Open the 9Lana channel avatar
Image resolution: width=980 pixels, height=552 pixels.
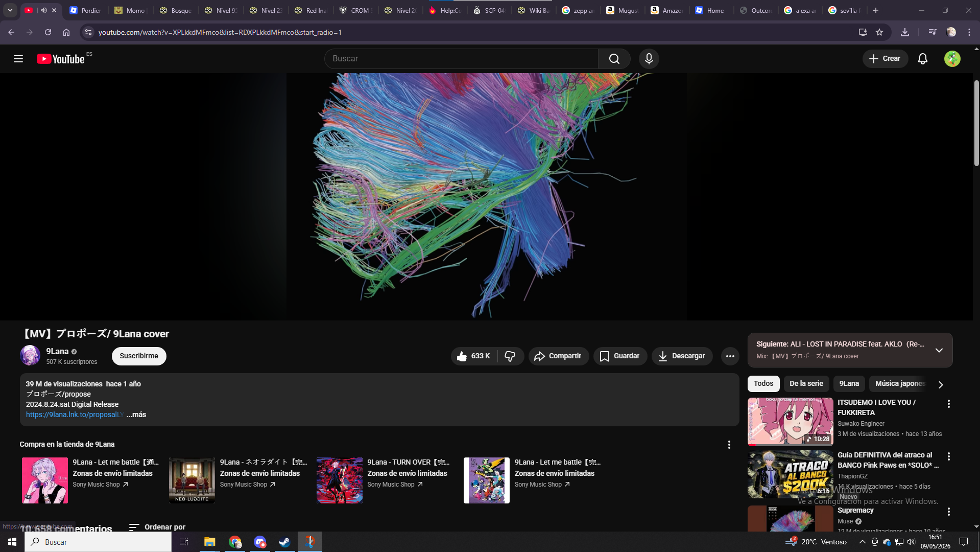[30, 355]
